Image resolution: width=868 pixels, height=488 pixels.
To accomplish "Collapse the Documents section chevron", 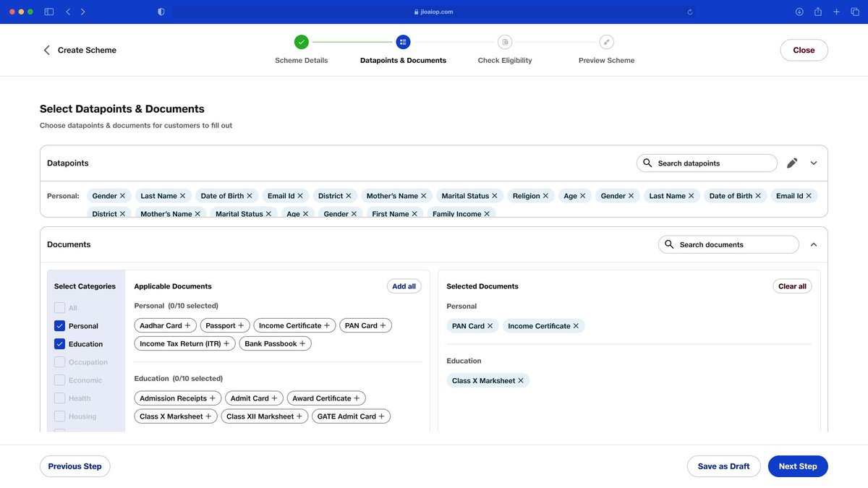I will click(x=813, y=244).
